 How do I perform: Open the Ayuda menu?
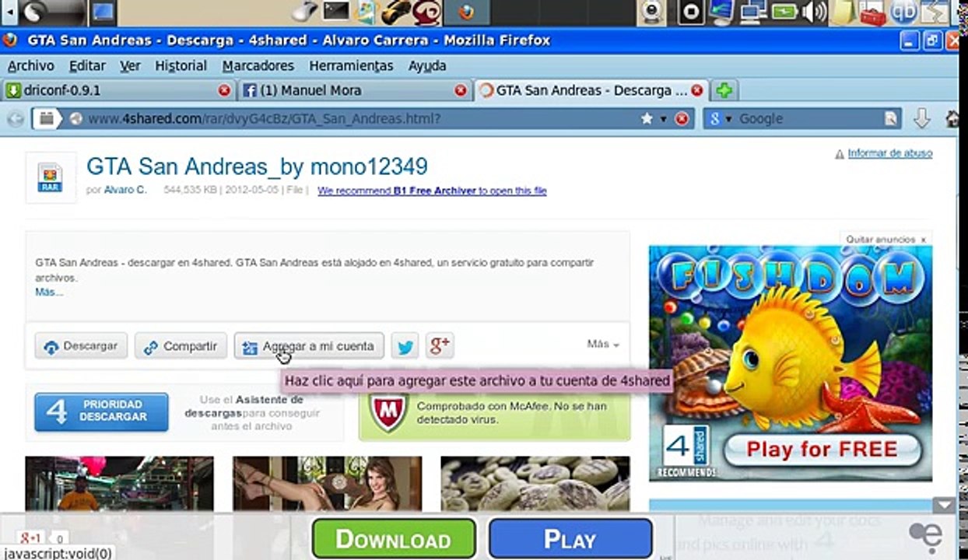[426, 66]
